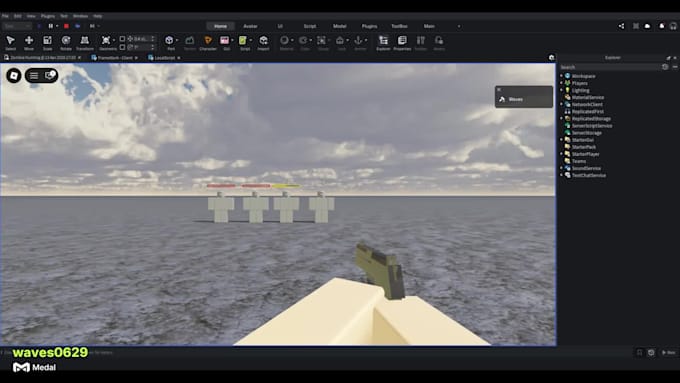This screenshot has height=383, width=680.
Task: Open the Toolbox panel button
Action: [421, 43]
